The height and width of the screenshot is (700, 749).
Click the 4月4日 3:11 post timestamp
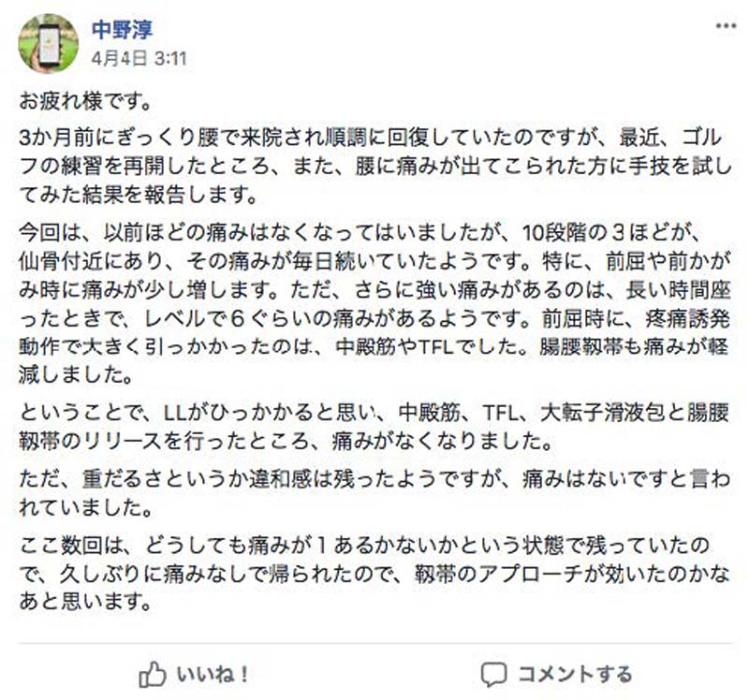139,57
